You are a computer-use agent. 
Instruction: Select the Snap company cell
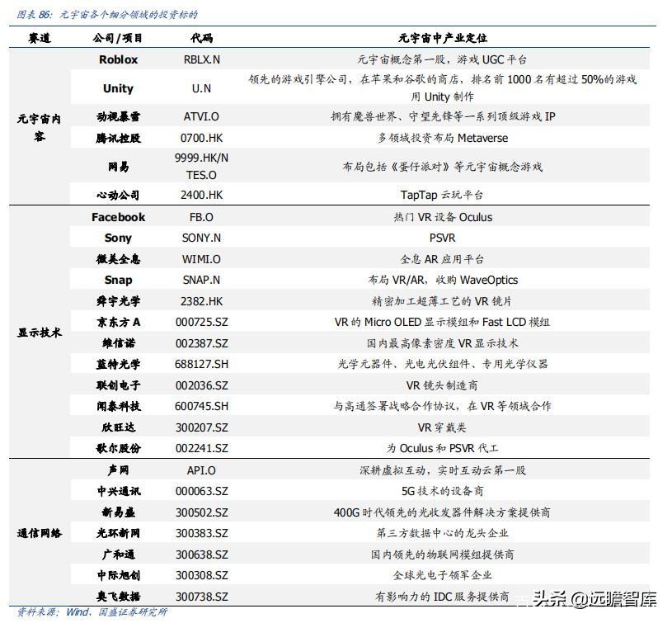coord(118,280)
